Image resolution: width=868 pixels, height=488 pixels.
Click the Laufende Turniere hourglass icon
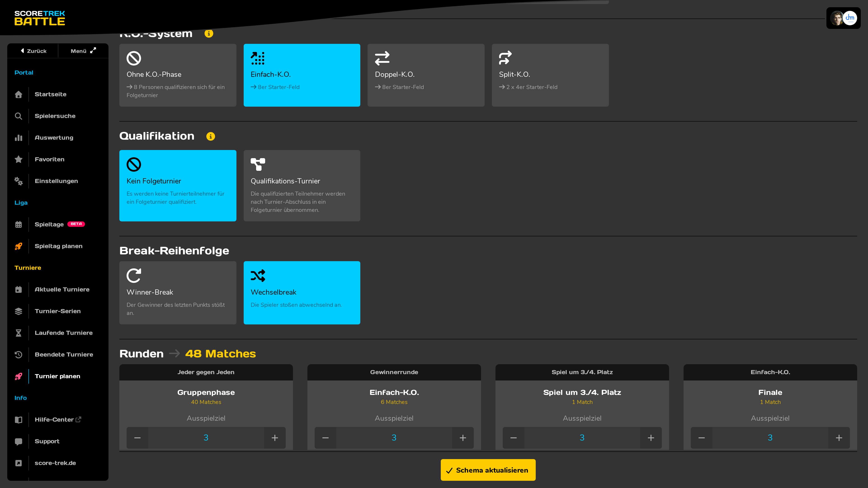point(19,333)
